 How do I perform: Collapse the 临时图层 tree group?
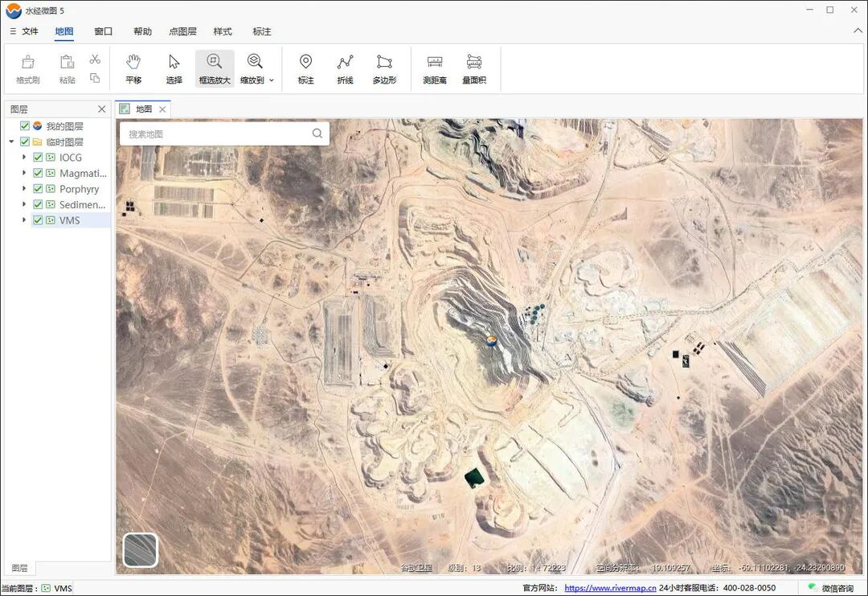(x=11, y=142)
